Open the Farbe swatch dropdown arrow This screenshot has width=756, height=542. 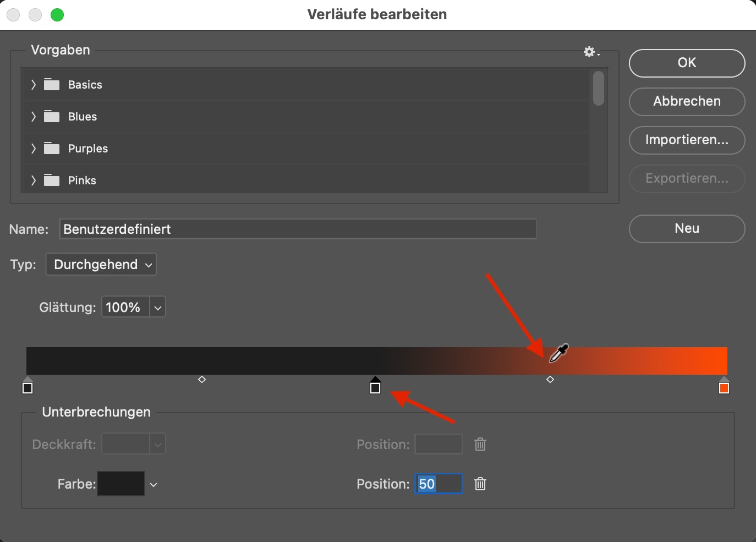[154, 484]
